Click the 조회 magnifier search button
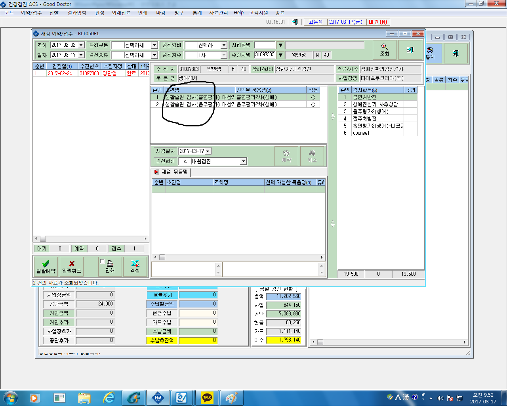Screen dimensions: 507x420 pyautogui.click(x=384, y=50)
